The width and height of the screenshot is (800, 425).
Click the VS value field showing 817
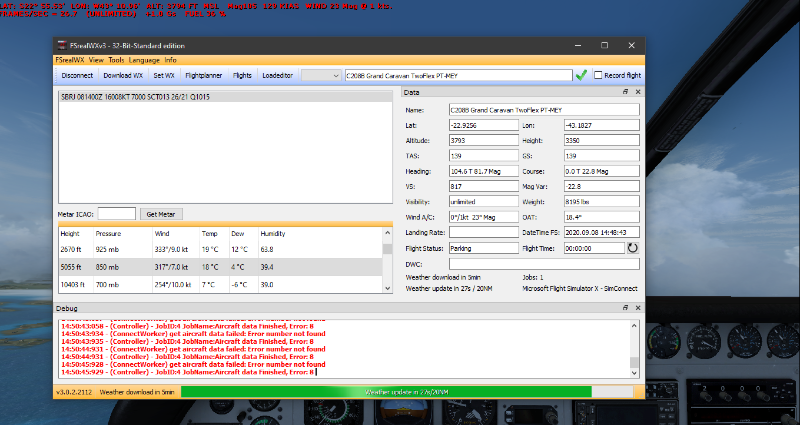(484, 186)
